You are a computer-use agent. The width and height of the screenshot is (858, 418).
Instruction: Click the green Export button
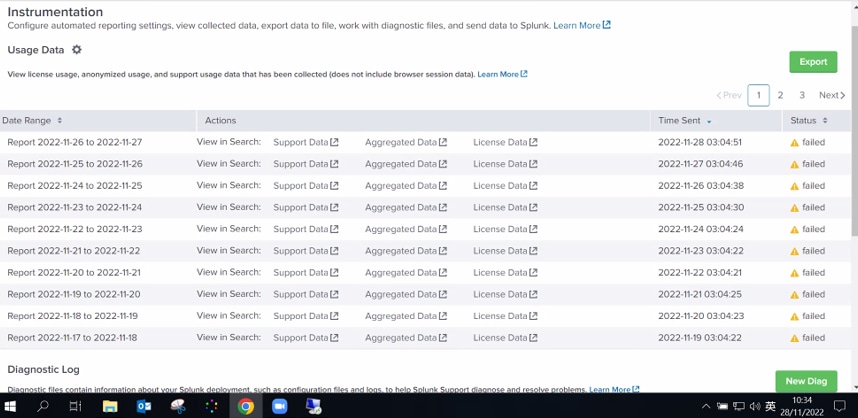point(813,62)
